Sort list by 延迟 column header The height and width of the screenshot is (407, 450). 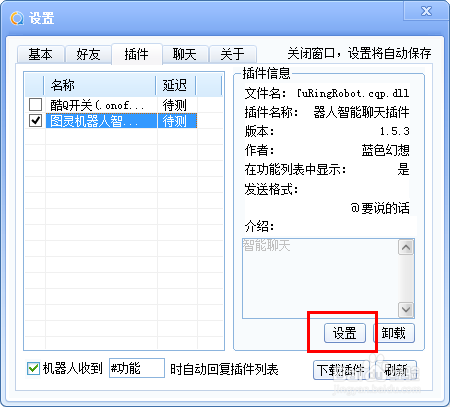coord(176,85)
